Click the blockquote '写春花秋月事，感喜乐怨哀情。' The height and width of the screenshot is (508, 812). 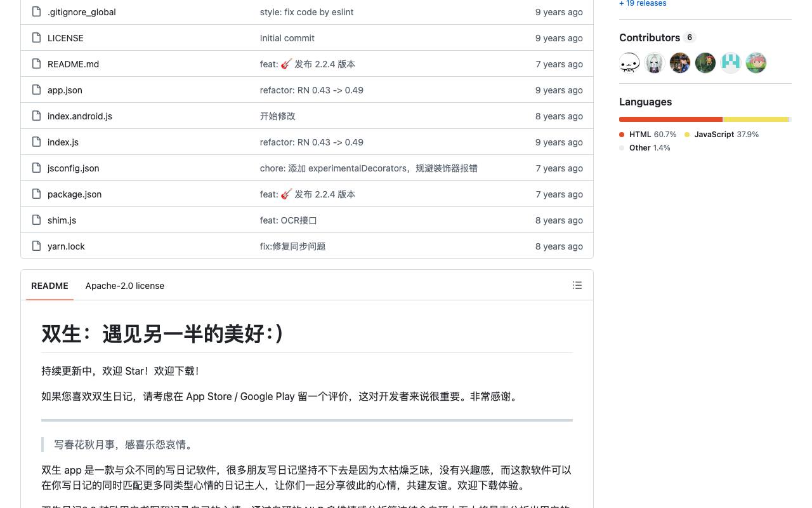tap(125, 444)
